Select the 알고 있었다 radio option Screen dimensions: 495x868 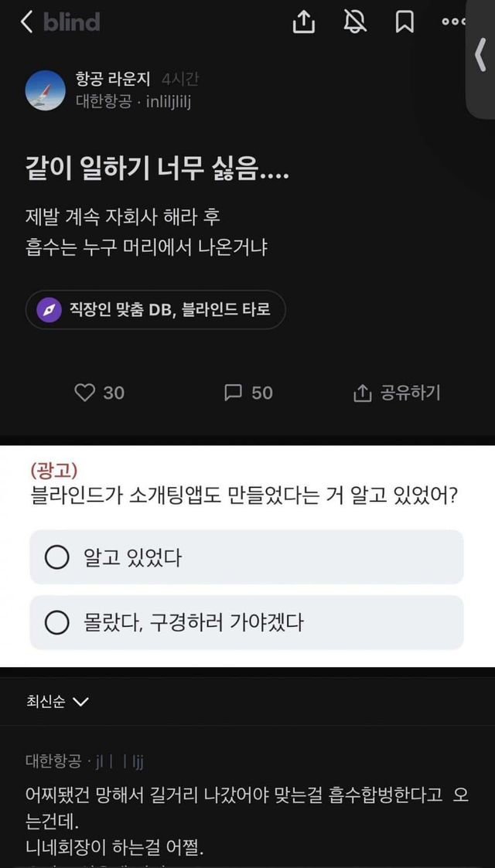[x=57, y=557]
